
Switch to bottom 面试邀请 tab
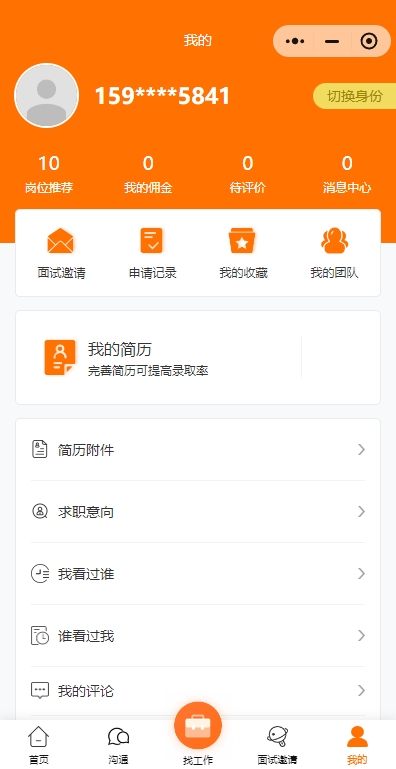(x=277, y=745)
